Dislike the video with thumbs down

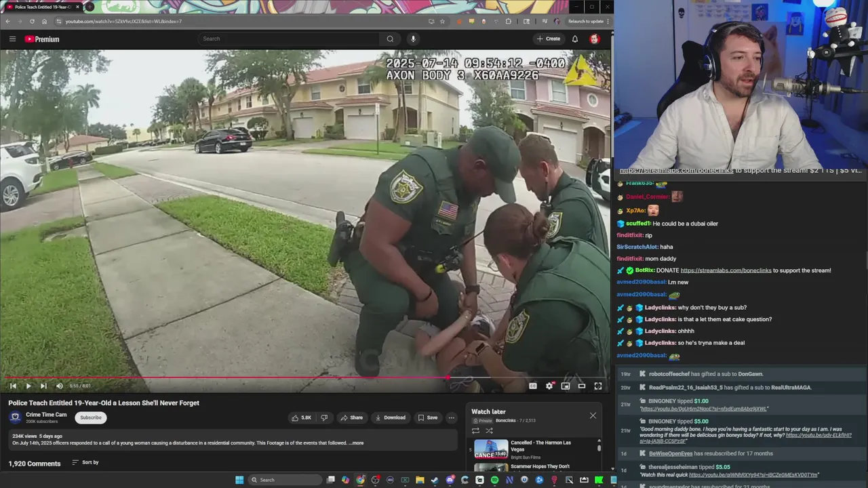pyautogui.click(x=324, y=418)
